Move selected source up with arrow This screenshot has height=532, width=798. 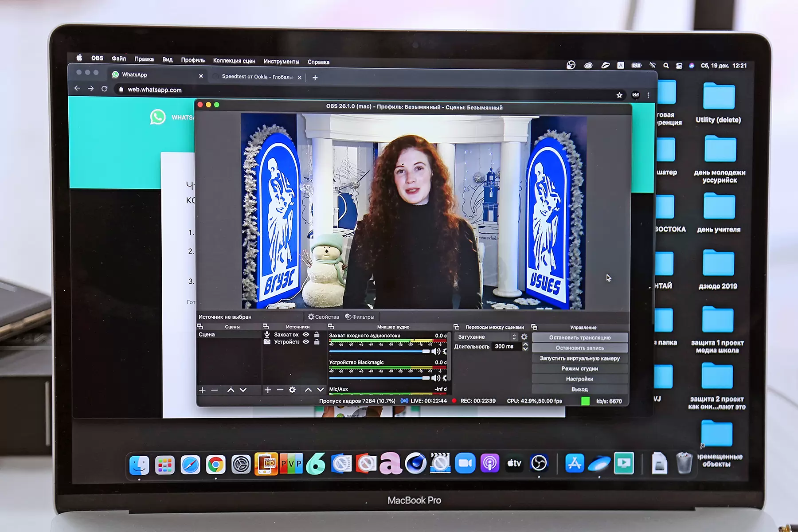click(308, 390)
